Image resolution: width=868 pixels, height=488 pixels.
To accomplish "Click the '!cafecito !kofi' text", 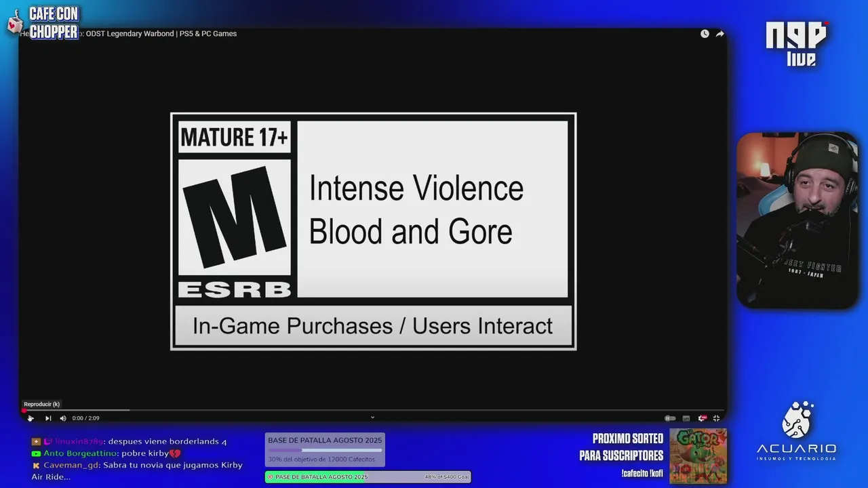I will (x=642, y=474).
